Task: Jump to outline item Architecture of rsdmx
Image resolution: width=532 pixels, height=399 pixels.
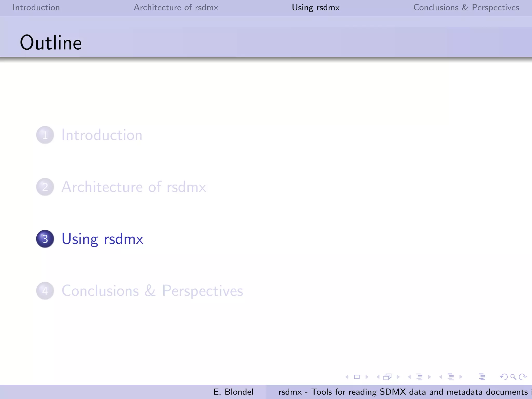Action: [134, 187]
